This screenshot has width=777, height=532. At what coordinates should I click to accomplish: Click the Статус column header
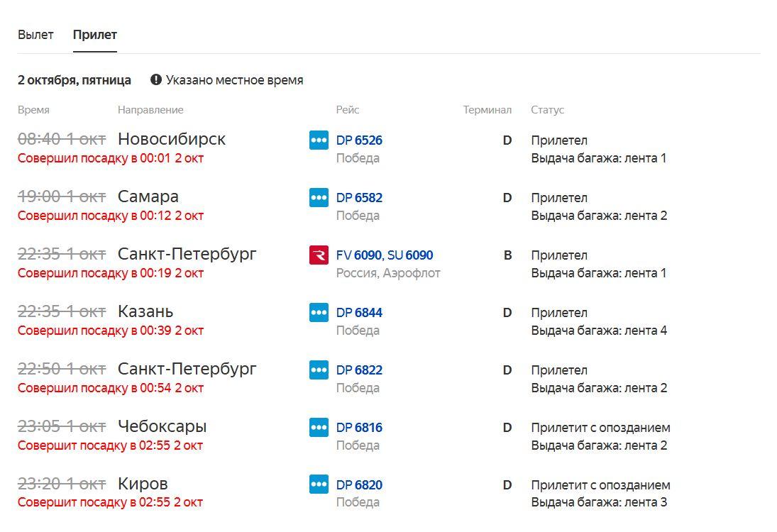[x=548, y=110]
